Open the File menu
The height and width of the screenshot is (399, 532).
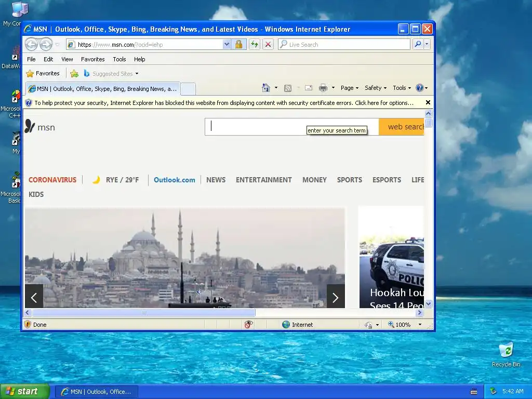[31, 59]
